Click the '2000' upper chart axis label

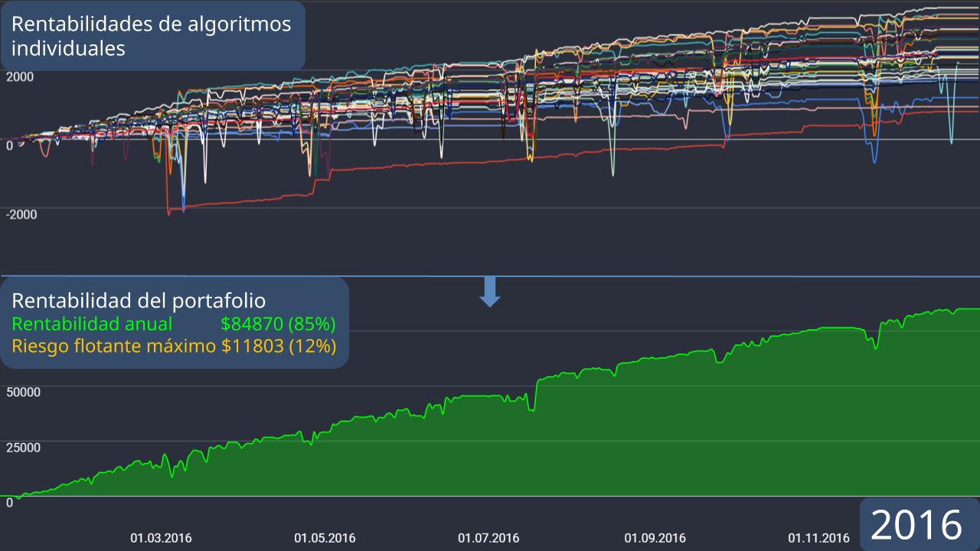pos(19,77)
